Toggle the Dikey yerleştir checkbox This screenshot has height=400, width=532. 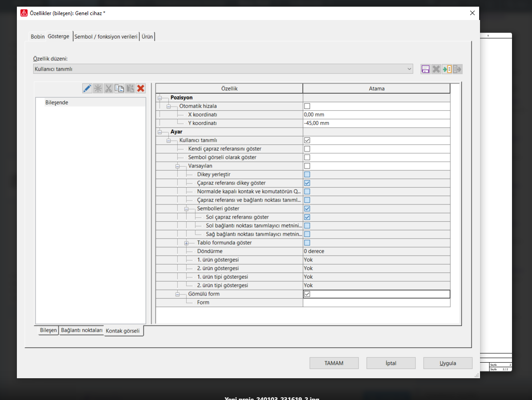coord(307,174)
